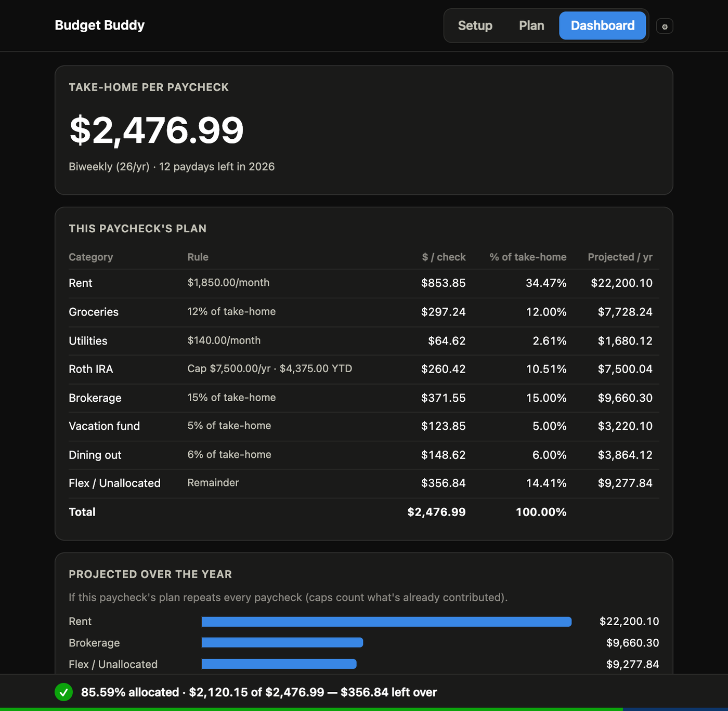The image size is (728, 711).
Task: Click the "Vacation fund" category name
Action: (x=105, y=426)
